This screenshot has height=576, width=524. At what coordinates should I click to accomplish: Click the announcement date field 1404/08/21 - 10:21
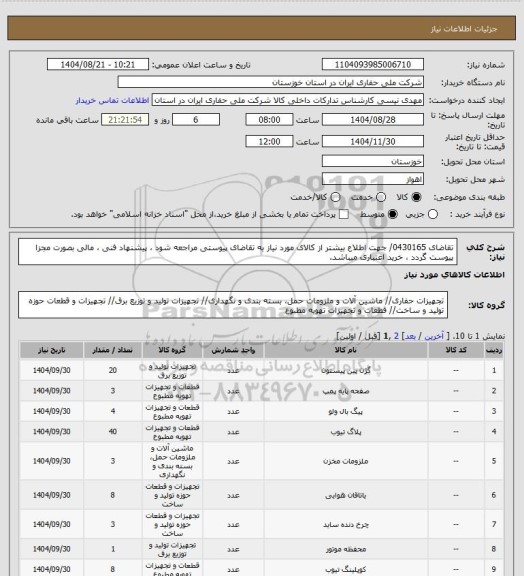coord(98,65)
